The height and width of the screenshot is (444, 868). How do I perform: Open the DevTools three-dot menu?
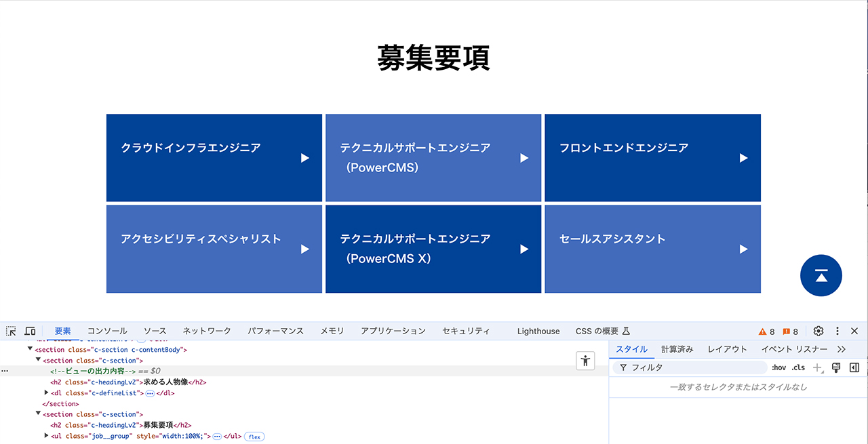(x=837, y=331)
